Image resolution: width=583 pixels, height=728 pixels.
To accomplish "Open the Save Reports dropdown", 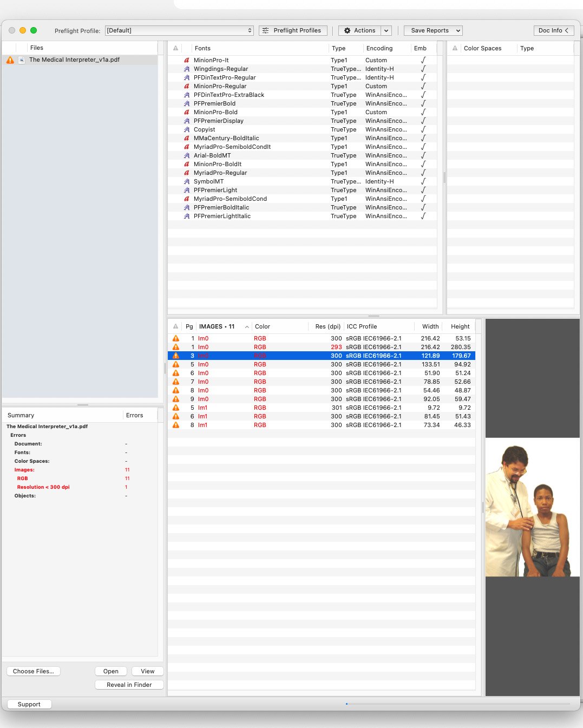I will [x=433, y=31].
